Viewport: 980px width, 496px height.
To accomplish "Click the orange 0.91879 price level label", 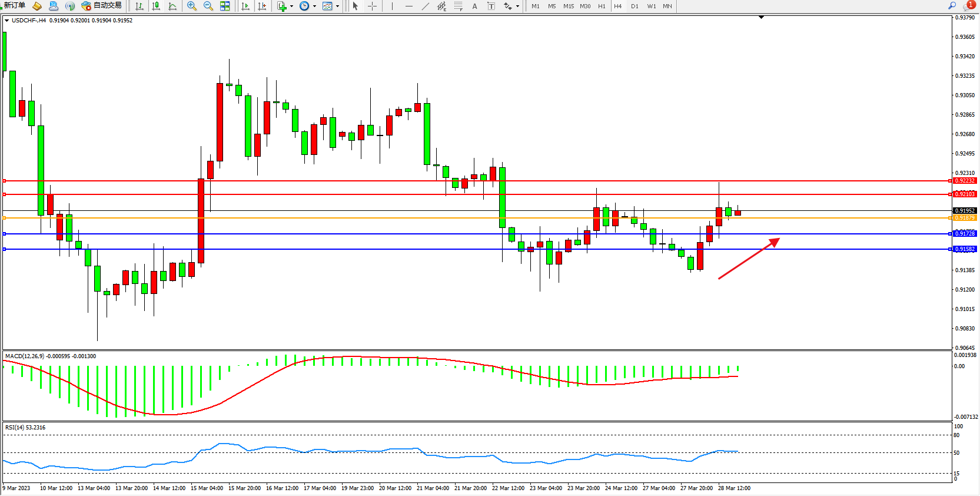I will (x=965, y=218).
